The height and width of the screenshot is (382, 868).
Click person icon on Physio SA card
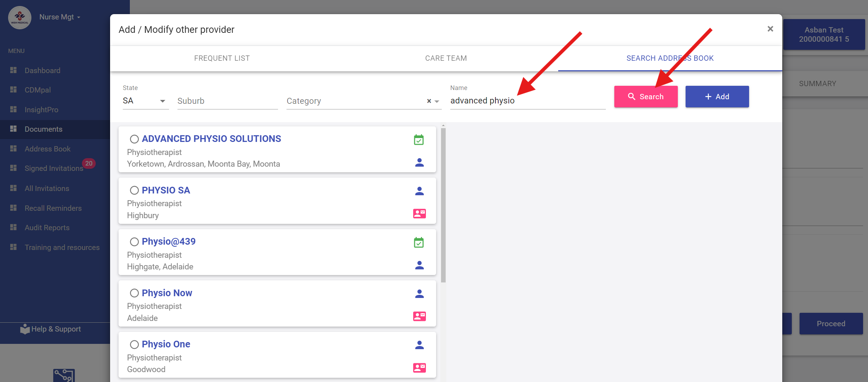tap(420, 191)
